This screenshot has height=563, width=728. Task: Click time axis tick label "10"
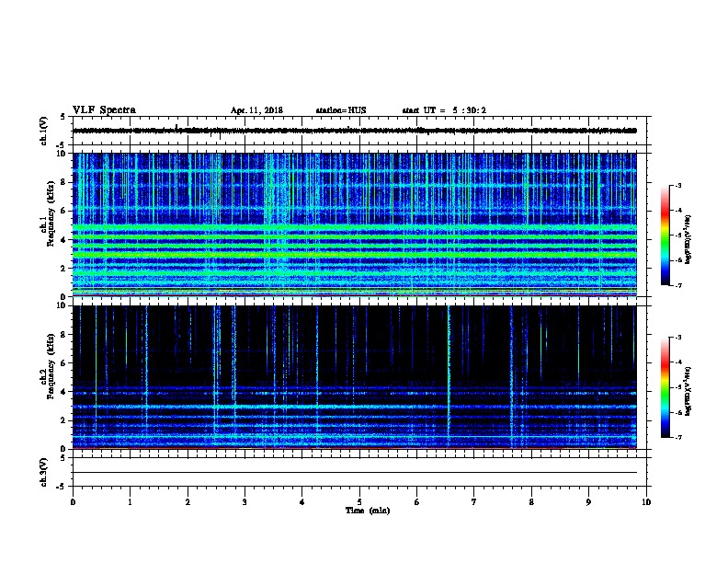(646, 501)
